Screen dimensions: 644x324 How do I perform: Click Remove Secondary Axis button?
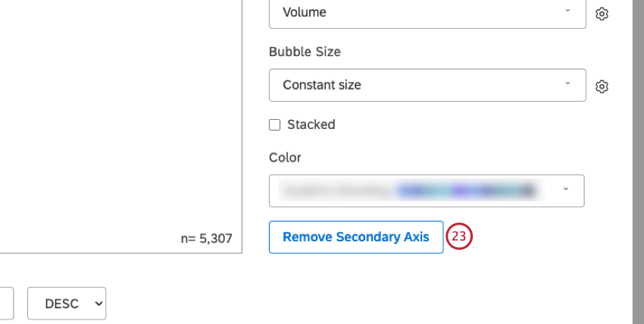(355, 237)
